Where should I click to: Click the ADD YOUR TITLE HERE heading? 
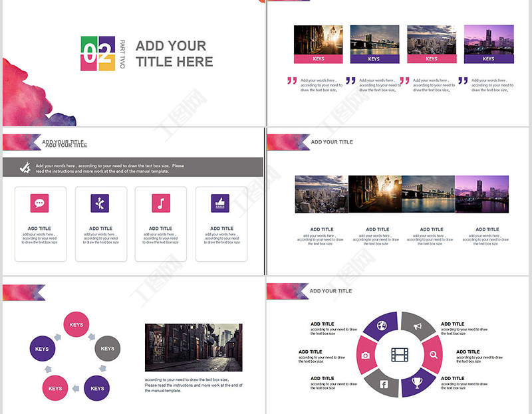point(174,54)
